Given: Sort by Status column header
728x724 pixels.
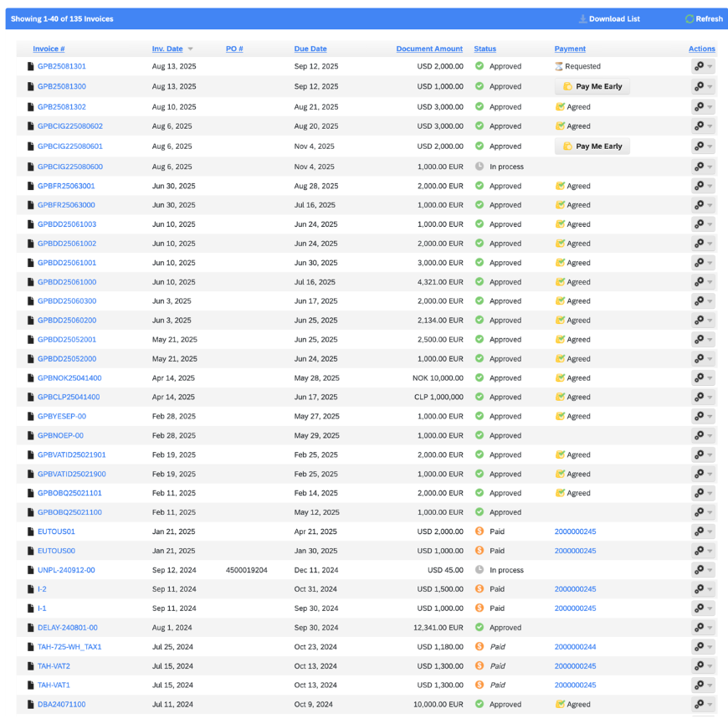Looking at the screenshot, I should point(485,49).
